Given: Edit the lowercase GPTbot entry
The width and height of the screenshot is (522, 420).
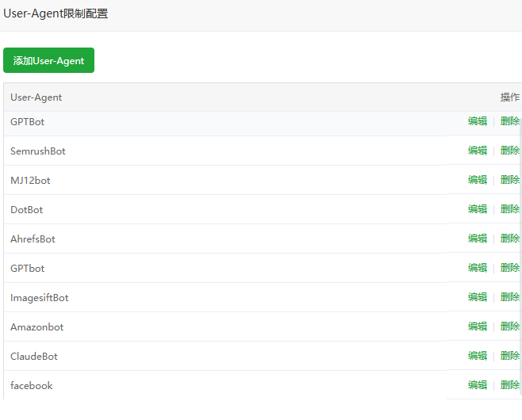Looking at the screenshot, I should click(x=478, y=267).
